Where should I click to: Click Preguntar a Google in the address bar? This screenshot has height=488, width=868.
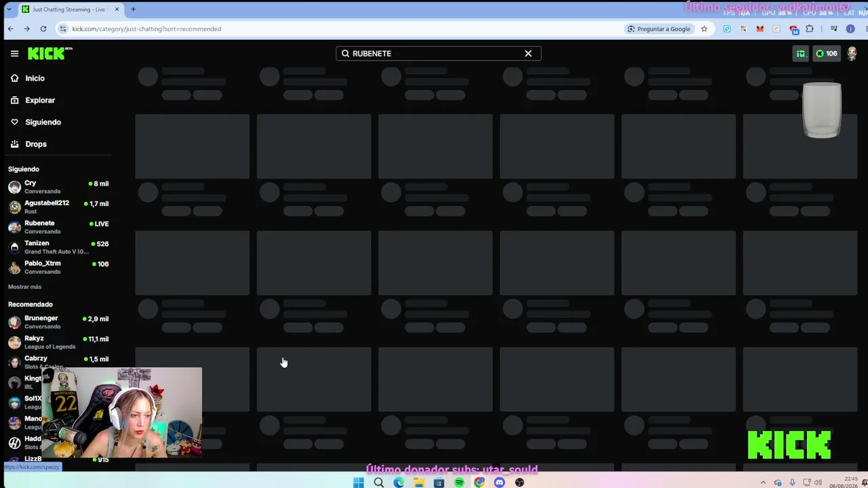tap(659, 29)
